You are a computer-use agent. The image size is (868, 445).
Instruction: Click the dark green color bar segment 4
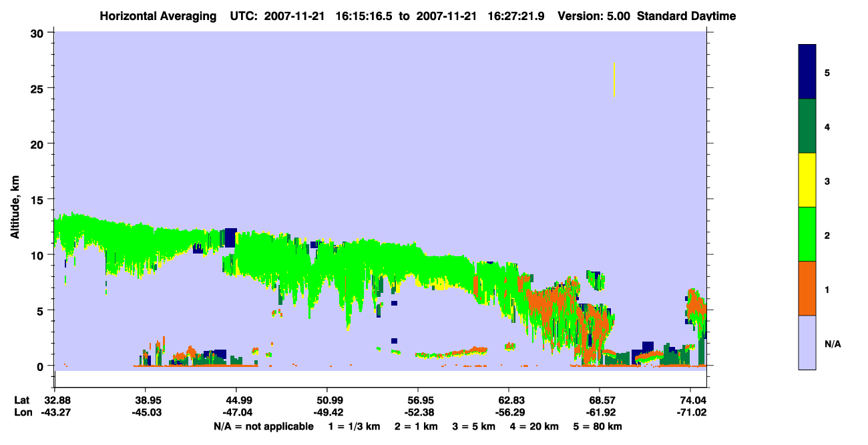pyautogui.click(x=807, y=126)
